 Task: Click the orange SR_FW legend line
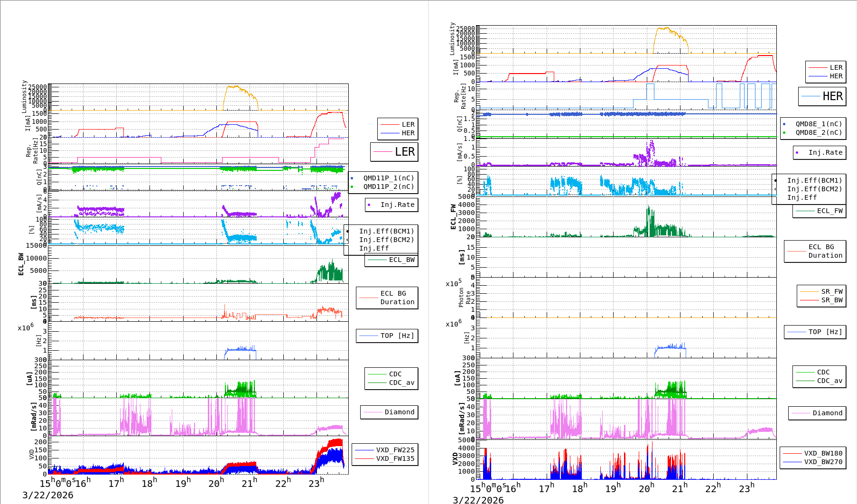[809, 292]
